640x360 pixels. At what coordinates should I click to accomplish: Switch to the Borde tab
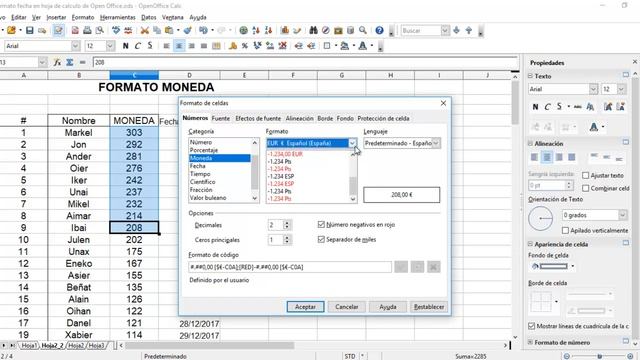pos(325,118)
